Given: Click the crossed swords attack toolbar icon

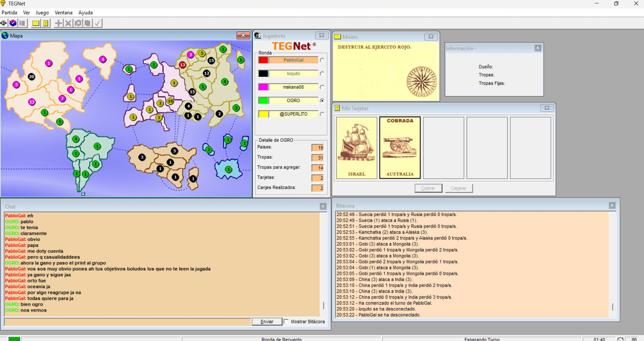Looking at the screenshot, I should click(x=68, y=23).
